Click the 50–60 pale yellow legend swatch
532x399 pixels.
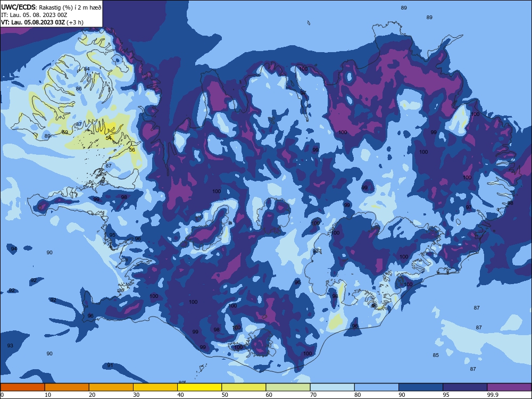[x=244, y=387]
